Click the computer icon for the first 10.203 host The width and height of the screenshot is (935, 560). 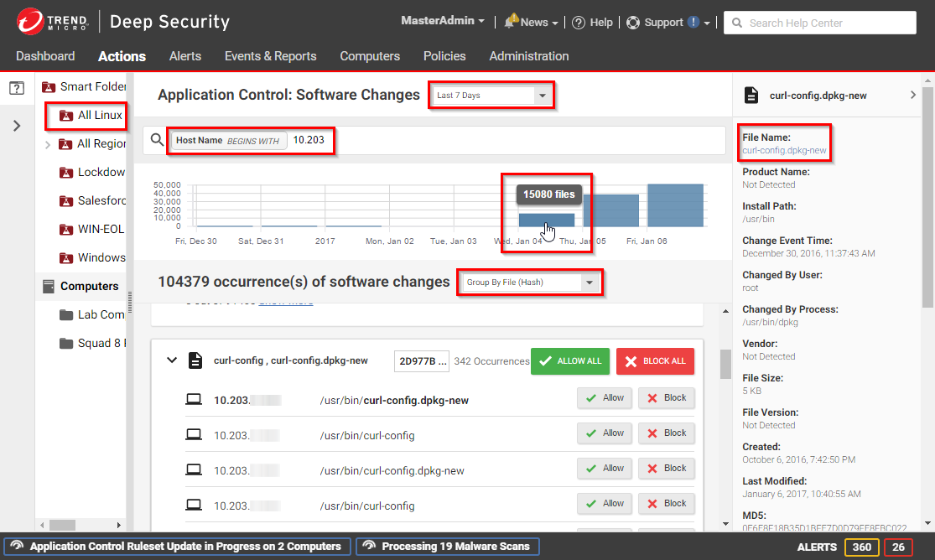pos(195,397)
